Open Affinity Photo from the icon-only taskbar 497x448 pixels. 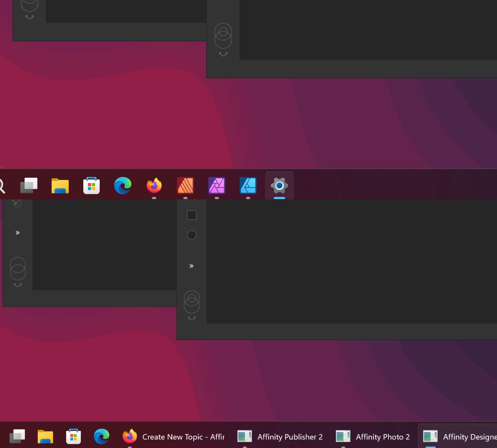[x=217, y=186]
